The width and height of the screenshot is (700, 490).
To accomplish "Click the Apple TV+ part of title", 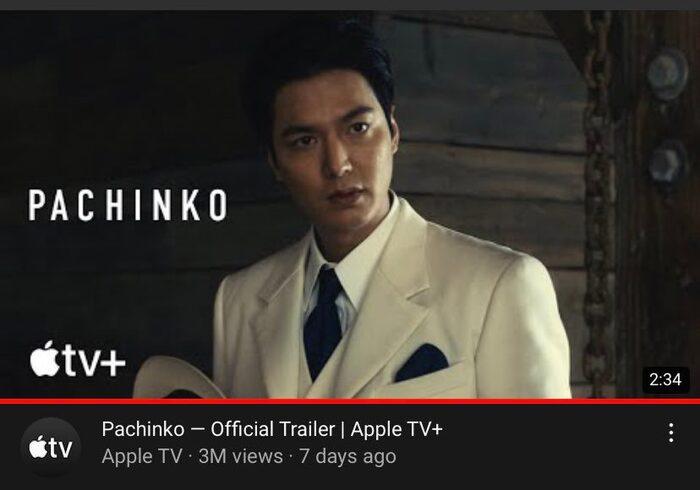I will 396,429.
